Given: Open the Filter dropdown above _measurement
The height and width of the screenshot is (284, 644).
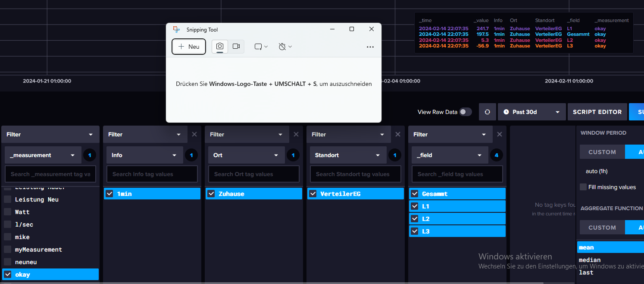Looking at the screenshot, I should click(x=50, y=134).
